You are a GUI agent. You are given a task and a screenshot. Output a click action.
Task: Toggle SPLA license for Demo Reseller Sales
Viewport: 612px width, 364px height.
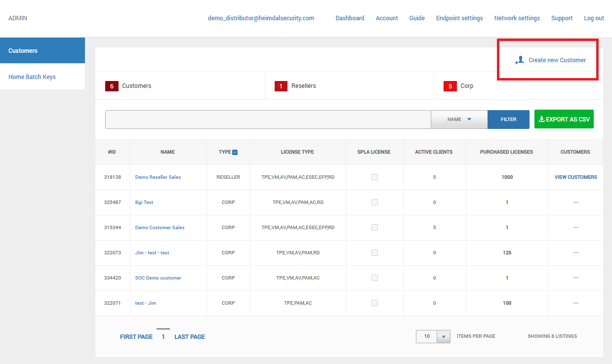click(x=374, y=177)
